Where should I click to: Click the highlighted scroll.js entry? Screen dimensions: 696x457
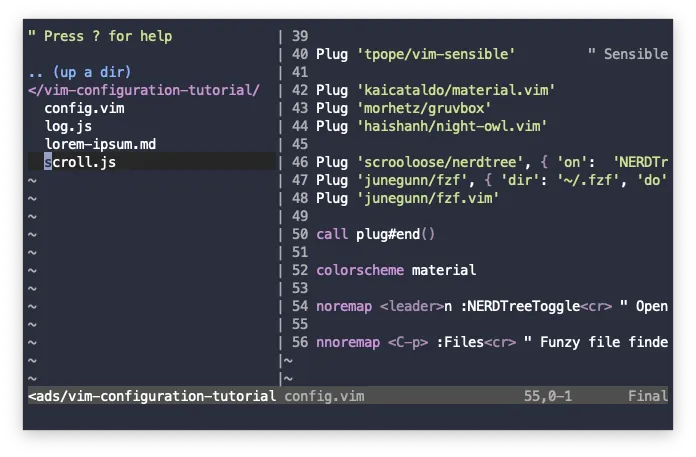click(x=151, y=162)
